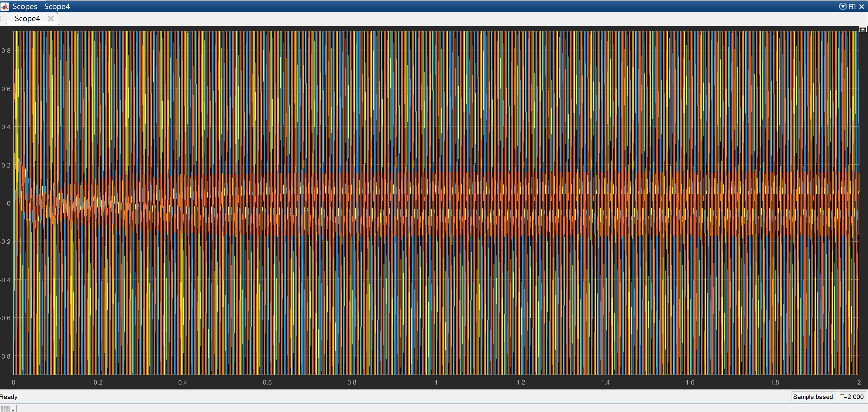
Task: Click the x-axis tick label 1
Action: click(x=436, y=382)
